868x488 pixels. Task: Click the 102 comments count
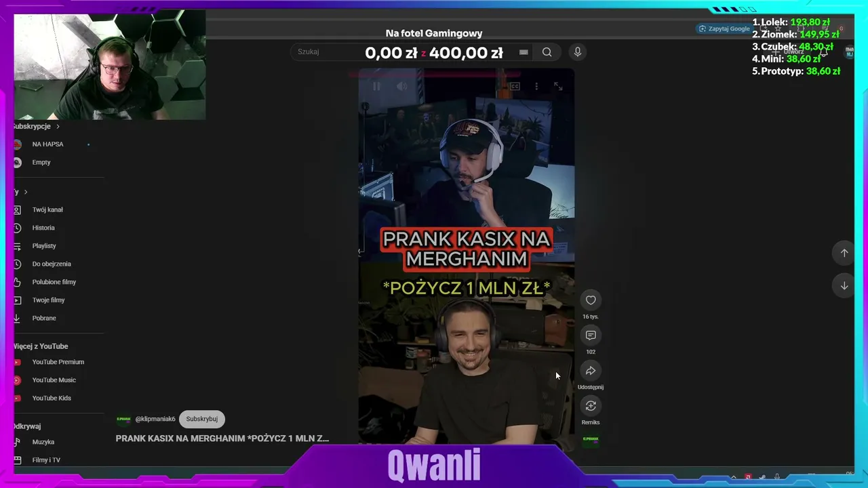[591, 352]
